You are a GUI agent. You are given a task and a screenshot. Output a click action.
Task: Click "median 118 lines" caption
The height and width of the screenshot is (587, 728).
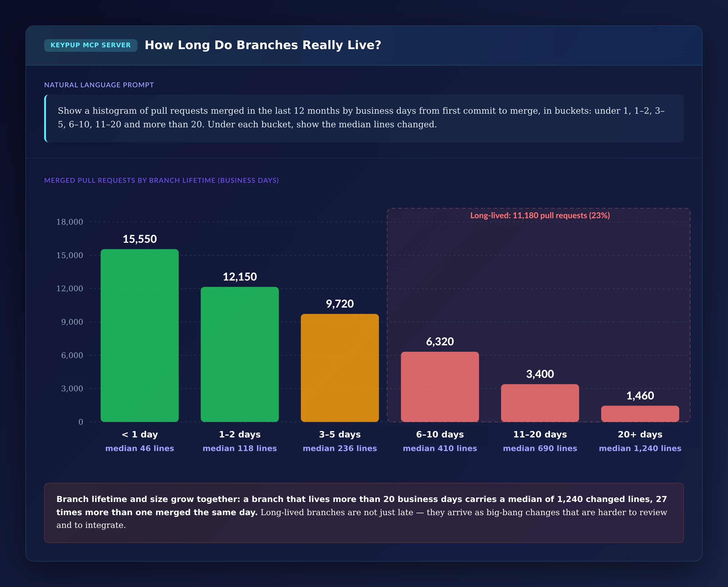click(x=240, y=448)
